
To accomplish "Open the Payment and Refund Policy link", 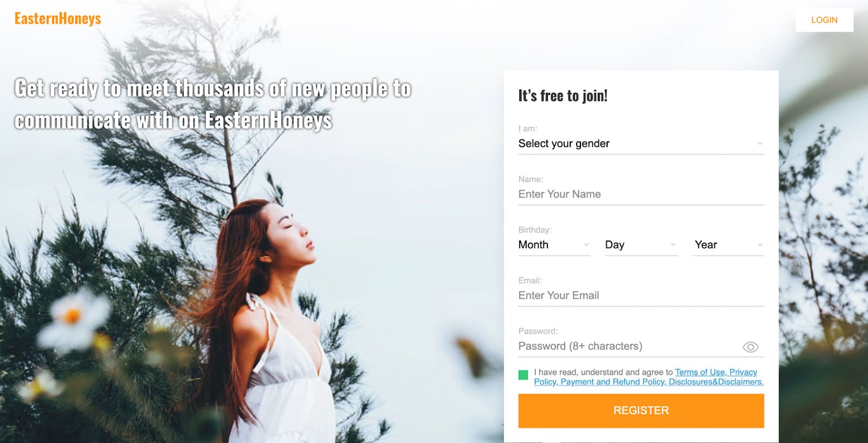I will click(x=613, y=382).
